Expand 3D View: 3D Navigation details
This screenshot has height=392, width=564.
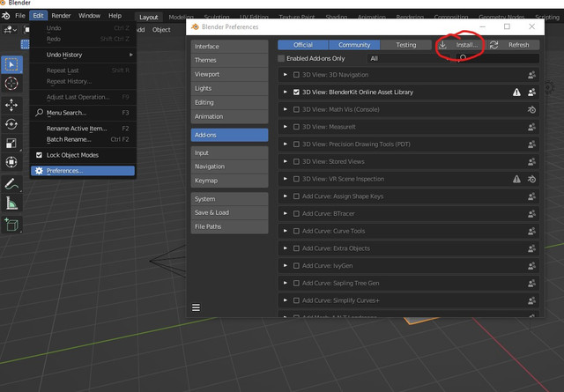(x=286, y=75)
